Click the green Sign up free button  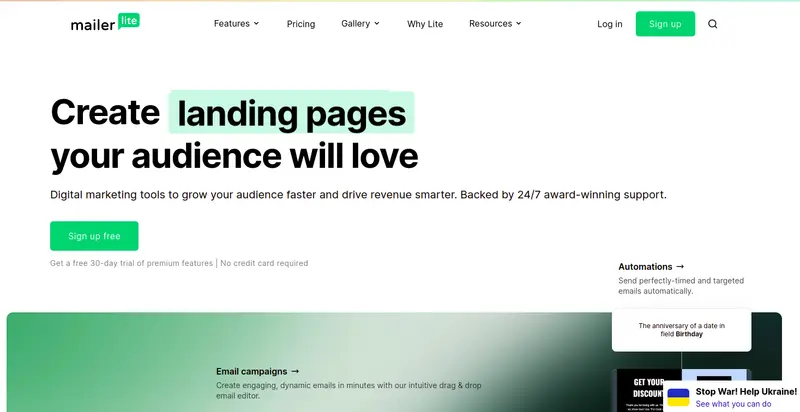(x=94, y=236)
